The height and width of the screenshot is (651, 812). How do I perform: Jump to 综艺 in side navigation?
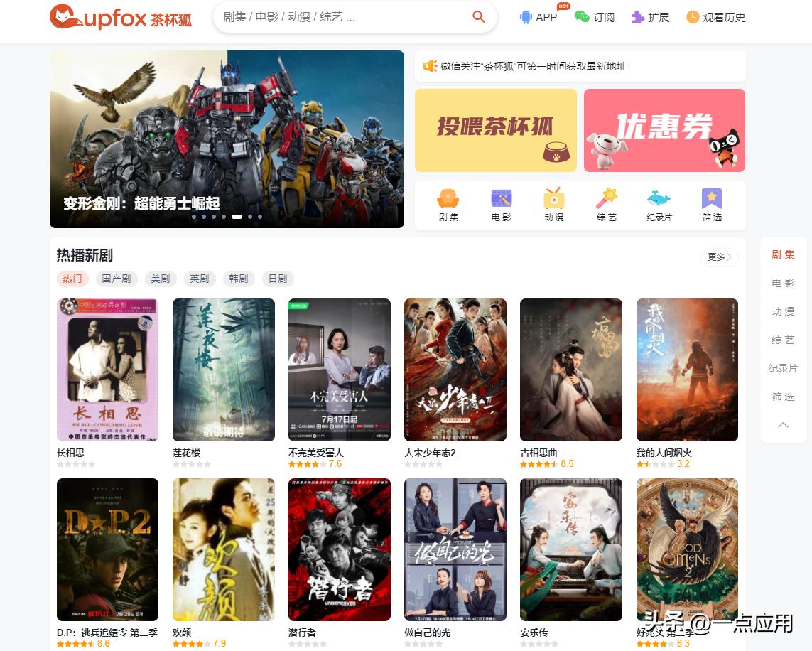click(783, 340)
